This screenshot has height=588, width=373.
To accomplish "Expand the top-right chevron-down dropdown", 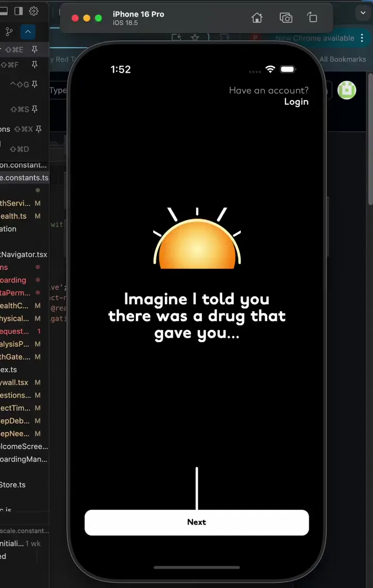I will click(363, 13).
